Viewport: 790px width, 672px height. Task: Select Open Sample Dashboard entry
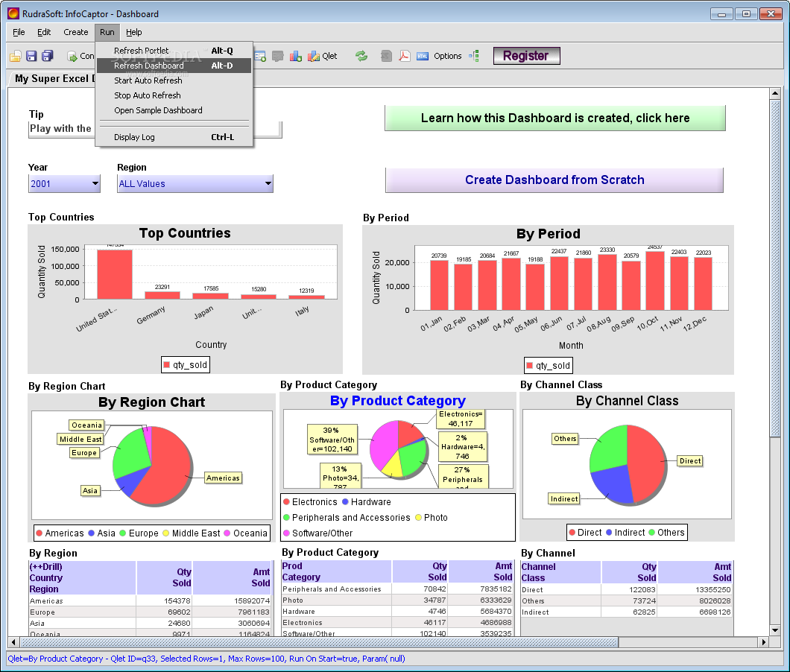tap(174, 110)
